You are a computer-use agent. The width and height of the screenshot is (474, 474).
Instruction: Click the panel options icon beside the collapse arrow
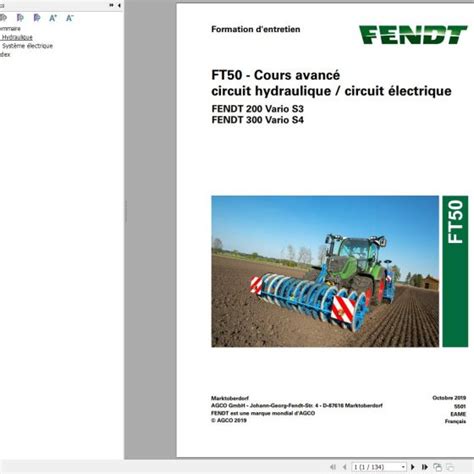111,5
